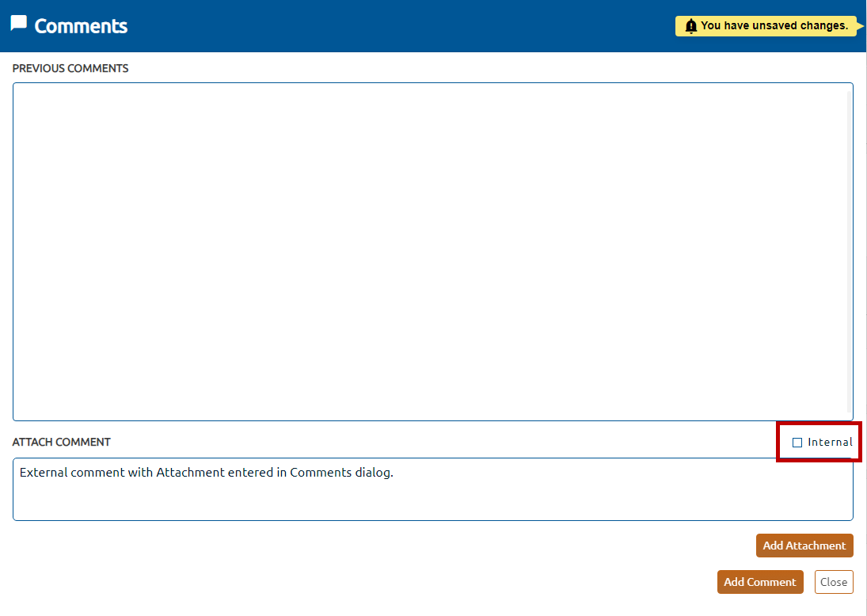Viewport: 867px width, 616px height.
Task: Click inside the Previous Comments box
Action: tap(428, 252)
